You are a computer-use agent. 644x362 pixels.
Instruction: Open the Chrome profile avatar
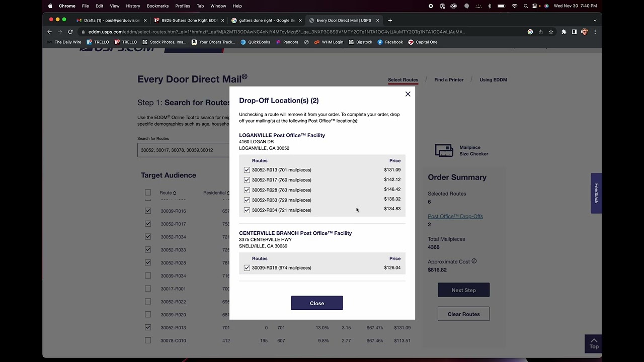585,32
